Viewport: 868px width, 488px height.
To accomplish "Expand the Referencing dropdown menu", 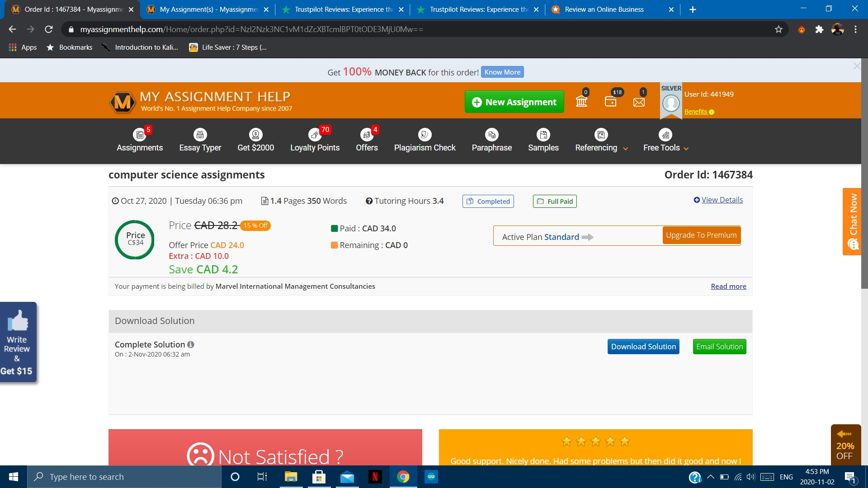I will point(599,147).
